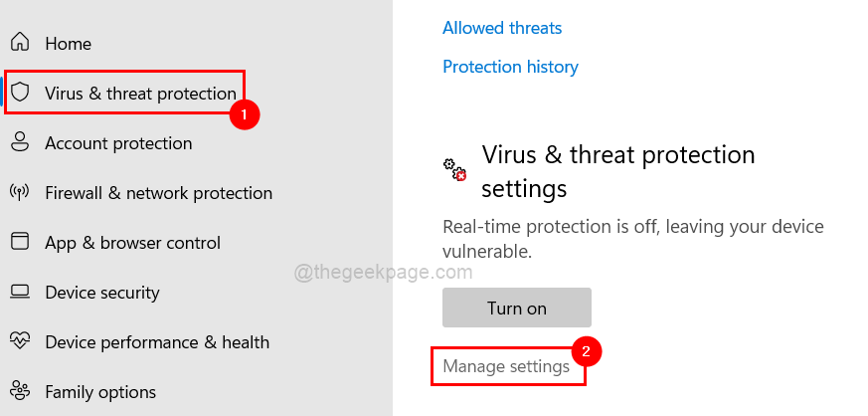Open Firewall & network protection label

(x=158, y=193)
